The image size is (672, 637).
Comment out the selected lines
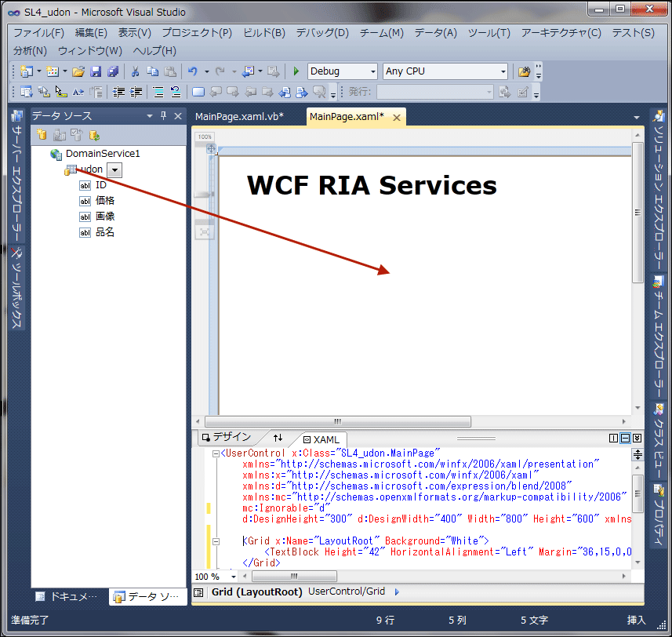158,92
